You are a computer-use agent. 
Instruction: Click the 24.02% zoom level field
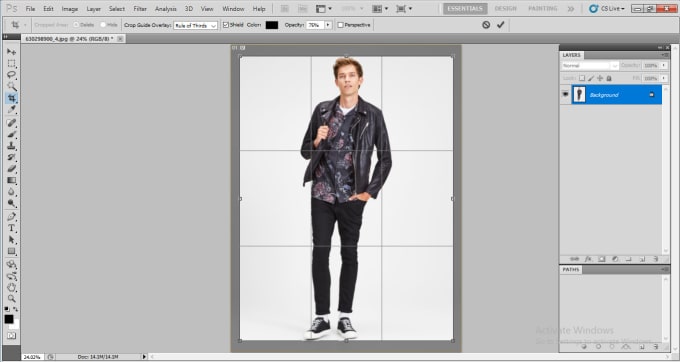[32, 357]
